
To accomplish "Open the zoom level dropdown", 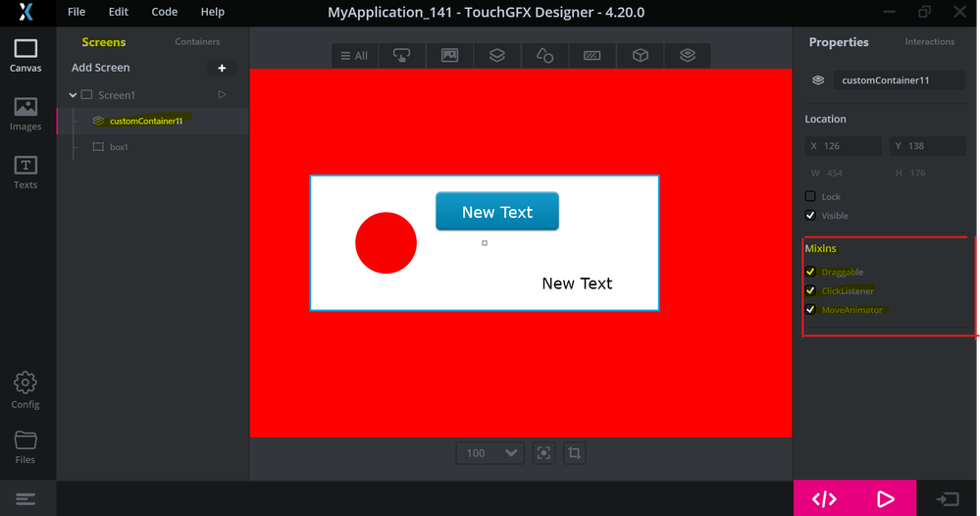I will pos(490,453).
